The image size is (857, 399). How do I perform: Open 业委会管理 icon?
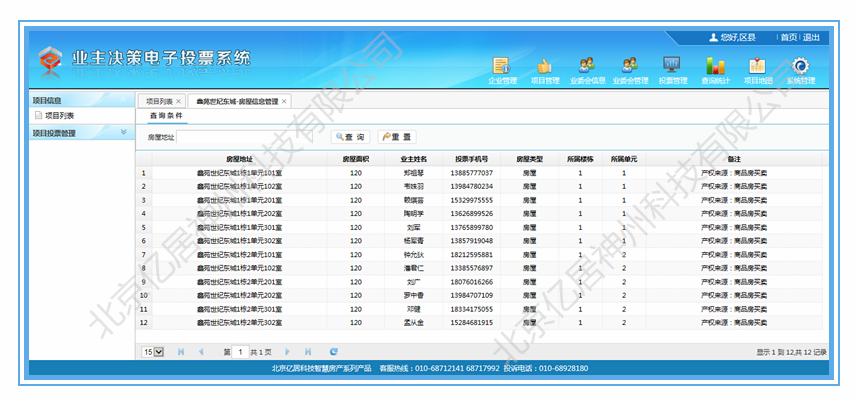630,65
